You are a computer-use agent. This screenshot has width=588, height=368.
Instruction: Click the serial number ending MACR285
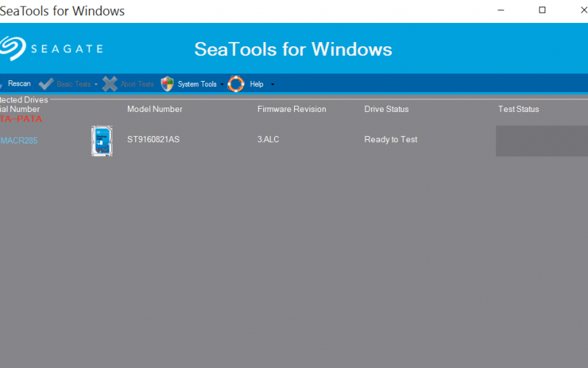[x=19, y=141]
